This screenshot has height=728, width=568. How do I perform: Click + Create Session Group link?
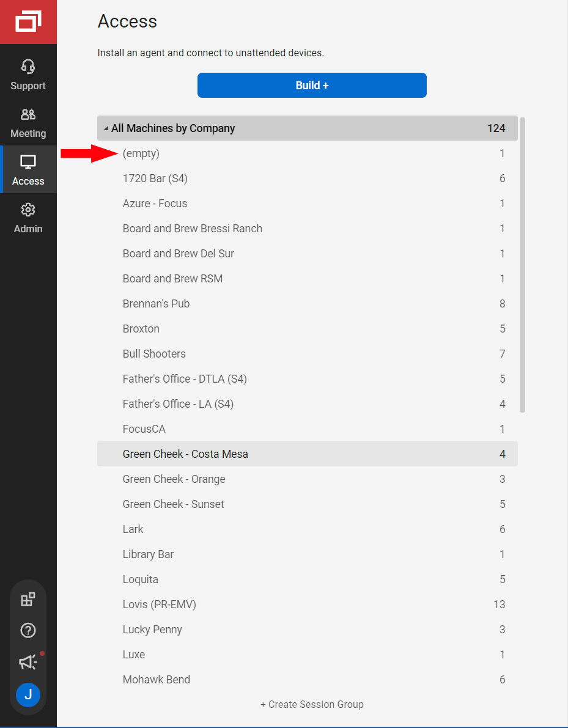click(312, 704)
